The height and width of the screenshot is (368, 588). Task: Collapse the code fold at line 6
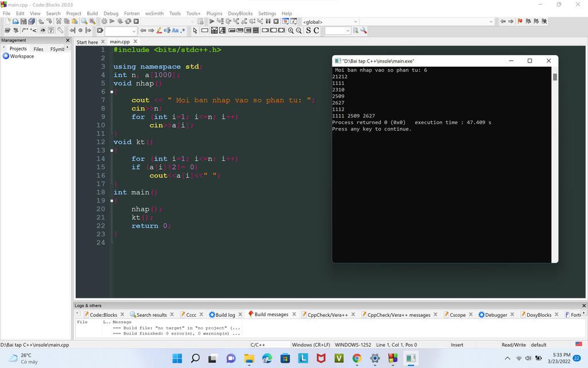pyautogui.click(x=112, y=91)
